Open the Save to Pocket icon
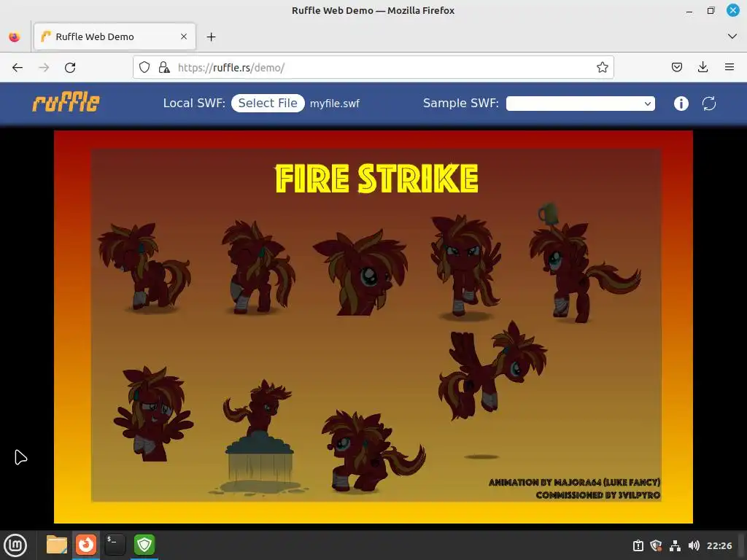Image resolution: width=747 pixels, height=560 pixels. coord(676,67)
